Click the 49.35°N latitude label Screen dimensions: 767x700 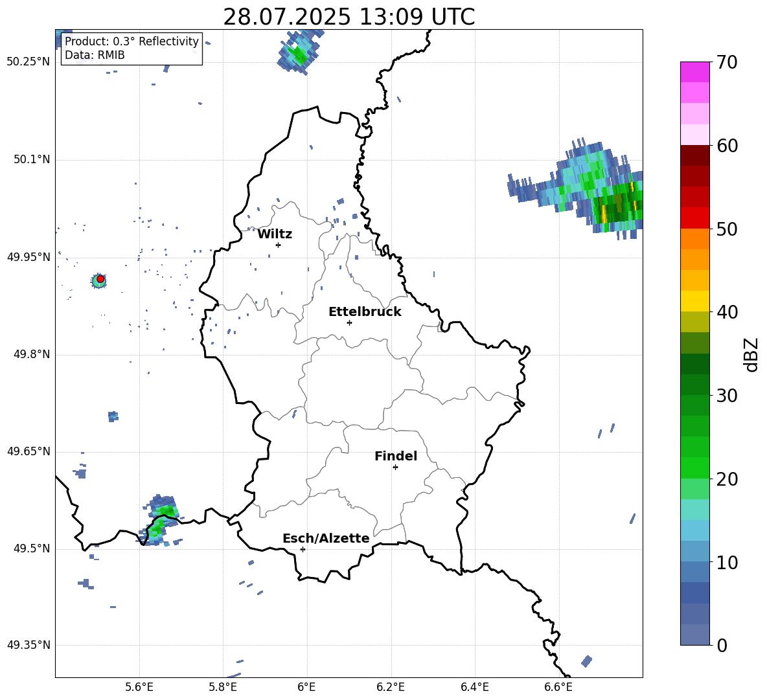pyautogui.click(x=29, y=645)
